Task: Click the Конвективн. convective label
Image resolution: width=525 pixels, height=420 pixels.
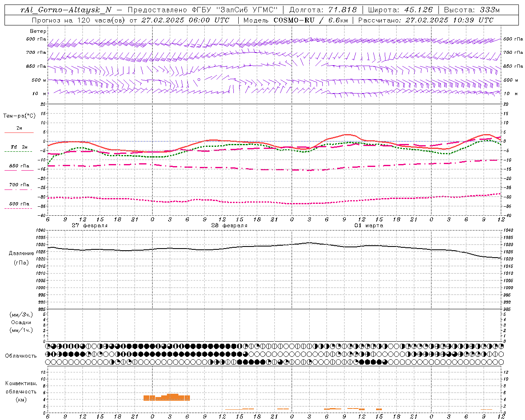Action: pos(21,383)
